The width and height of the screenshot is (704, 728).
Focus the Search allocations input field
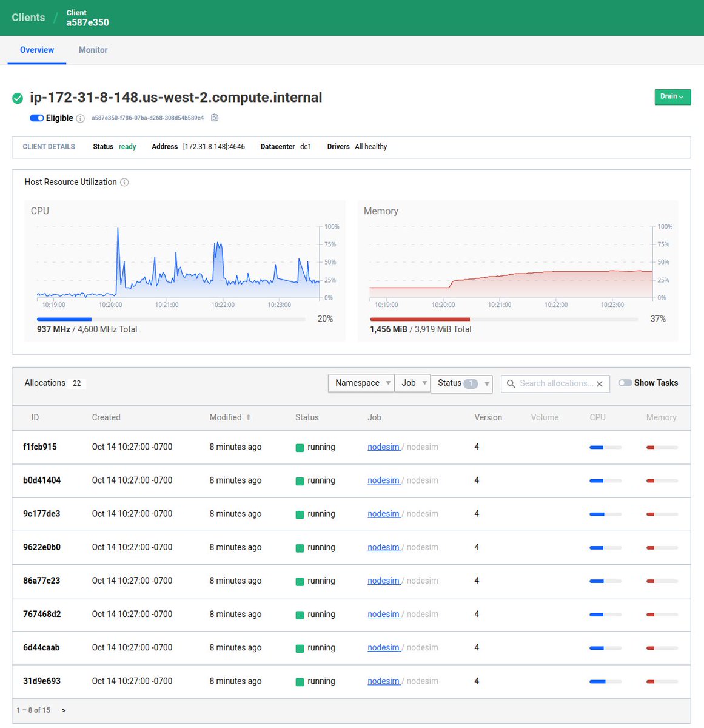(x=555, y=383)
